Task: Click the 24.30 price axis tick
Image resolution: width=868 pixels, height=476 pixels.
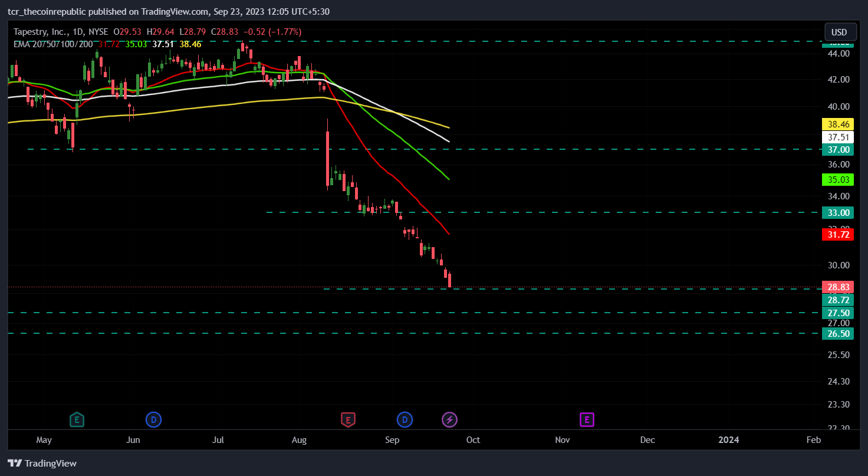Action: coord(839,382)
